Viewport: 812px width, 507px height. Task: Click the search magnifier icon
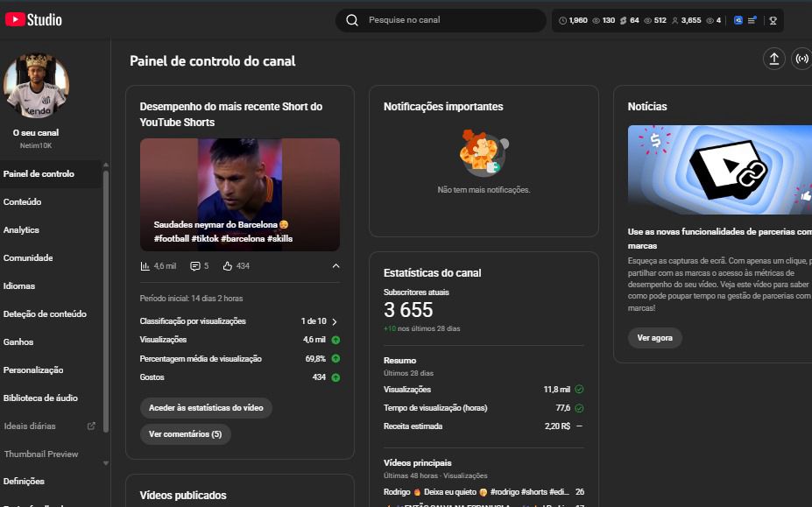[x=352, y=20]
